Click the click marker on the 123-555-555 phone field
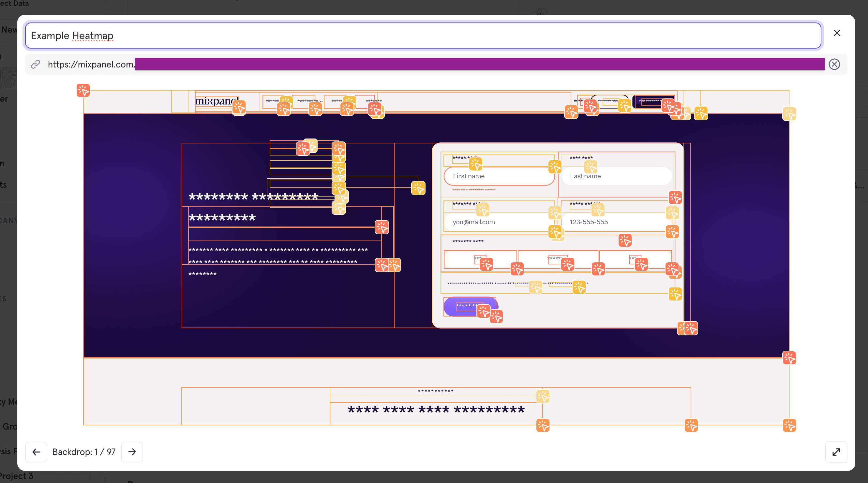 (x=598, y=211)
